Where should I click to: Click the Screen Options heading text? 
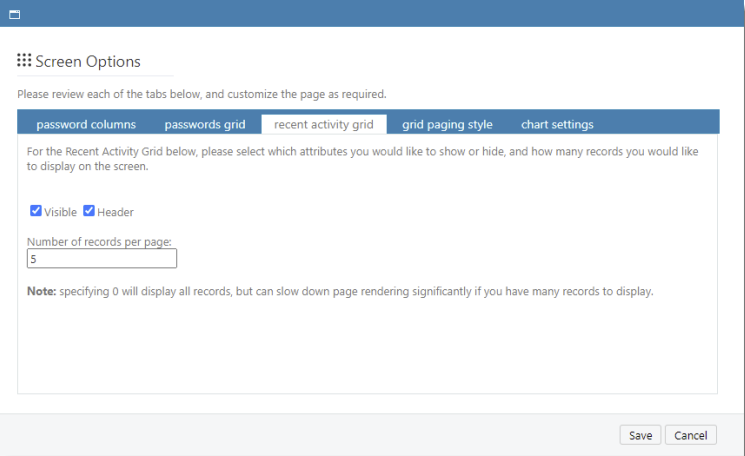click(88, 62)
